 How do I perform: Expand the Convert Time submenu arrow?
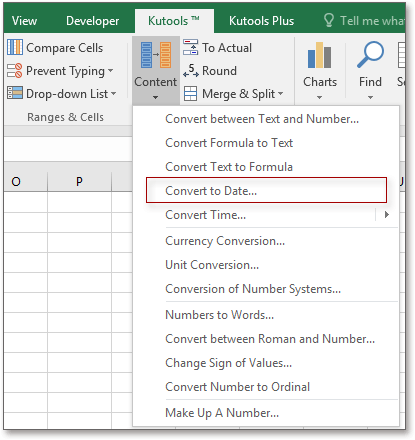click(387, 215)
